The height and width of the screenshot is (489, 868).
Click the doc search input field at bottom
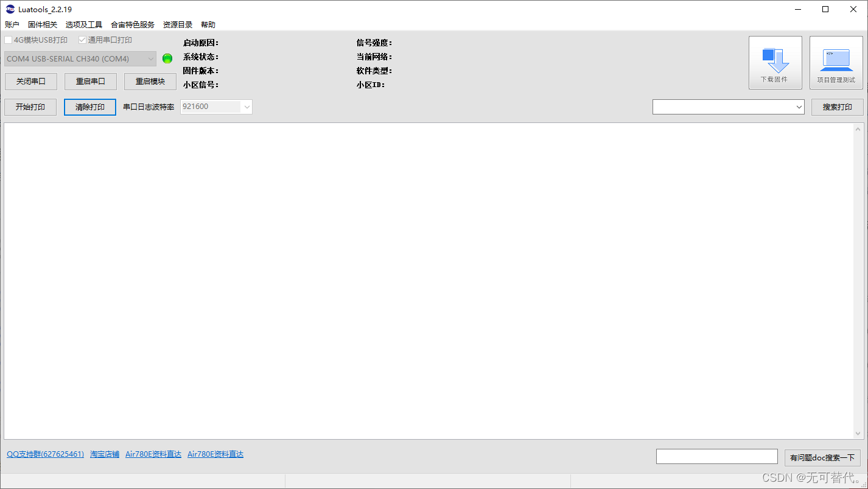717,456
